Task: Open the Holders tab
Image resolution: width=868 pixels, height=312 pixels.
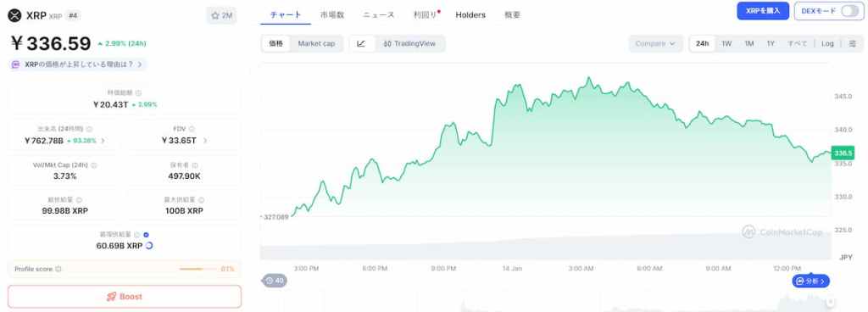Action: [470, 15]
